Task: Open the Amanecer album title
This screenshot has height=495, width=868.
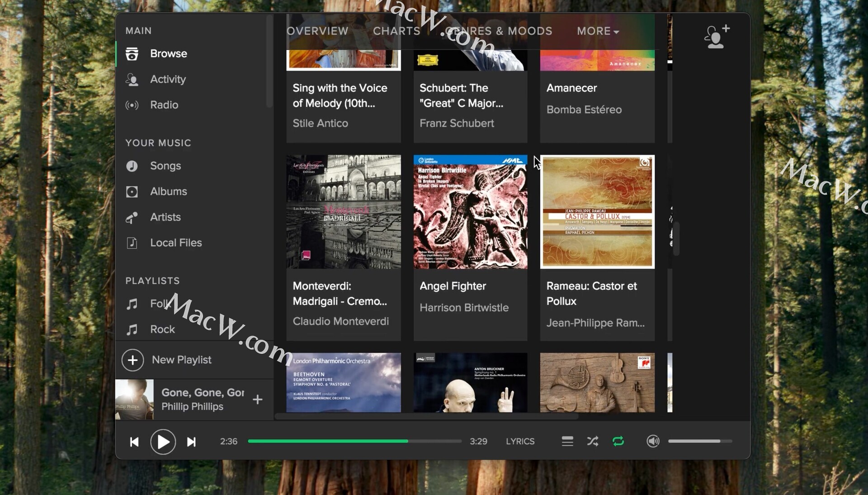Action: click(571, 88)
